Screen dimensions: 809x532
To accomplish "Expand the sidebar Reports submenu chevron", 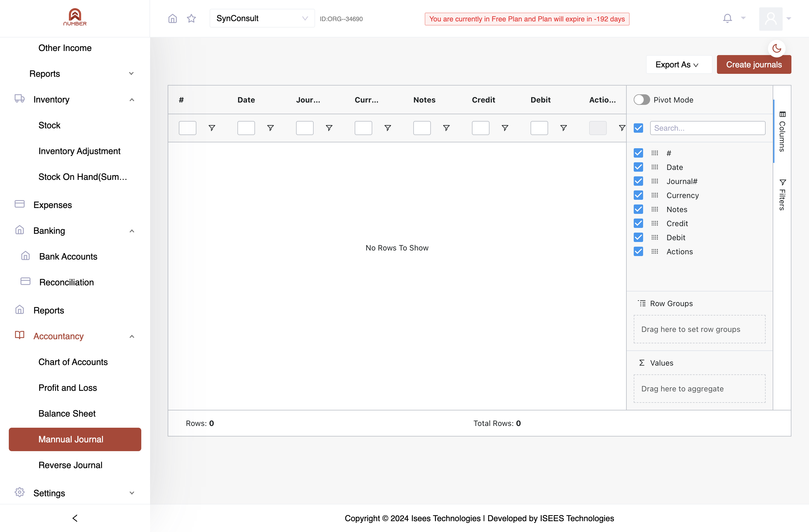I will point(132,74).
